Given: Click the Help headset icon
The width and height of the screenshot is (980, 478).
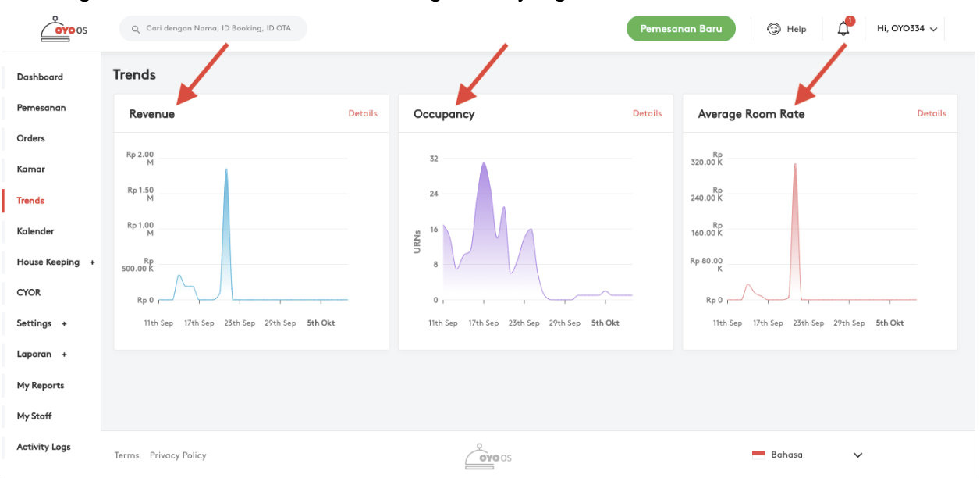Looking at the screenshot, I should (774, 29).
